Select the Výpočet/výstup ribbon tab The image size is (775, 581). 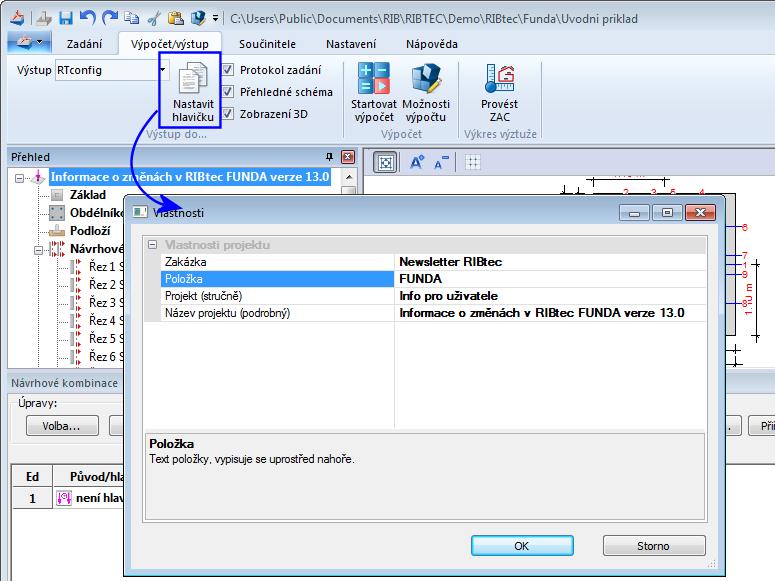170,44
